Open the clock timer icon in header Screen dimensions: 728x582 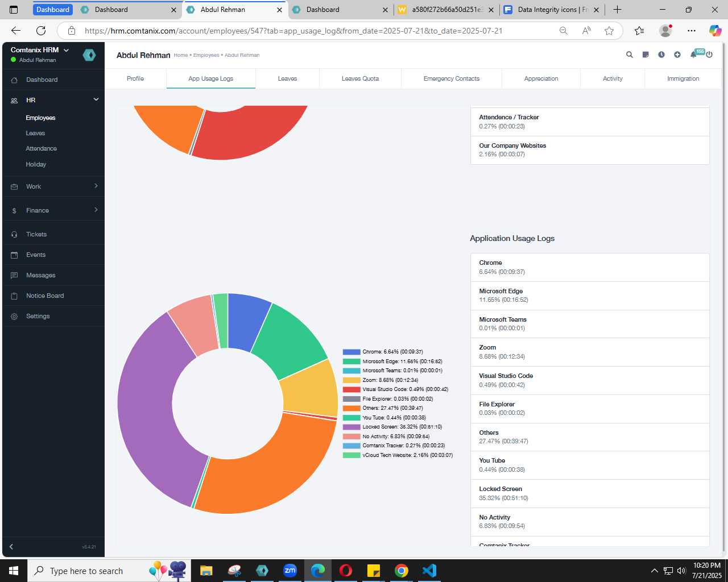[x=661, y=55]
